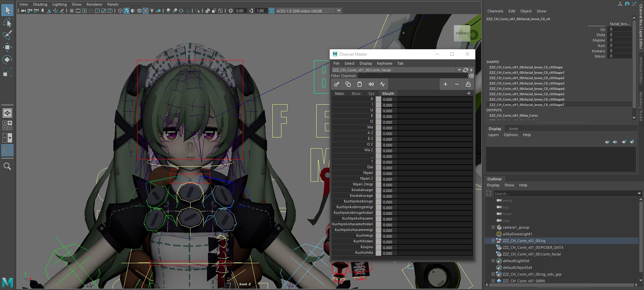The height and width of the screenshot is (290, 644).
Task: Click the exposure value field 0.00
Action: coord(240,11)
